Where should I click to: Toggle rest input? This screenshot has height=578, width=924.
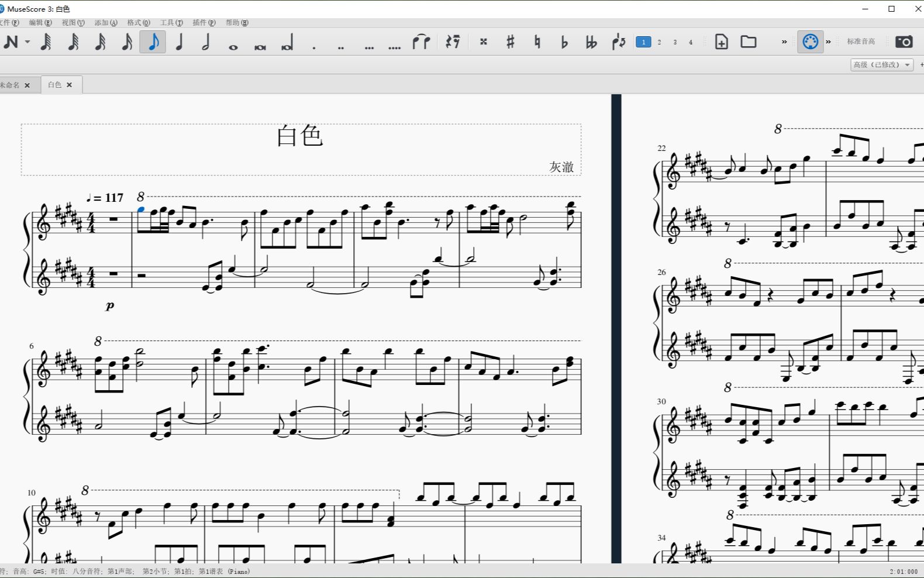453,42
